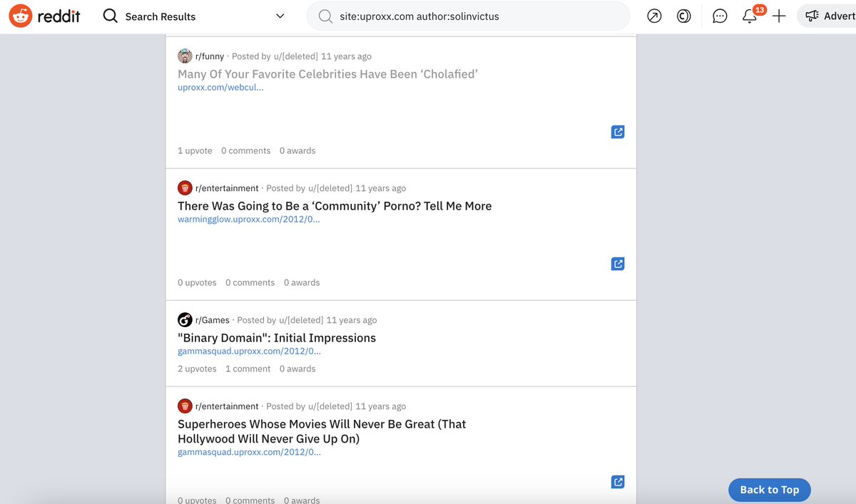Open 'Many Of Your Favorite Celebrities' post title
This screenshot has width=856, height=504.
pos(327,74)
